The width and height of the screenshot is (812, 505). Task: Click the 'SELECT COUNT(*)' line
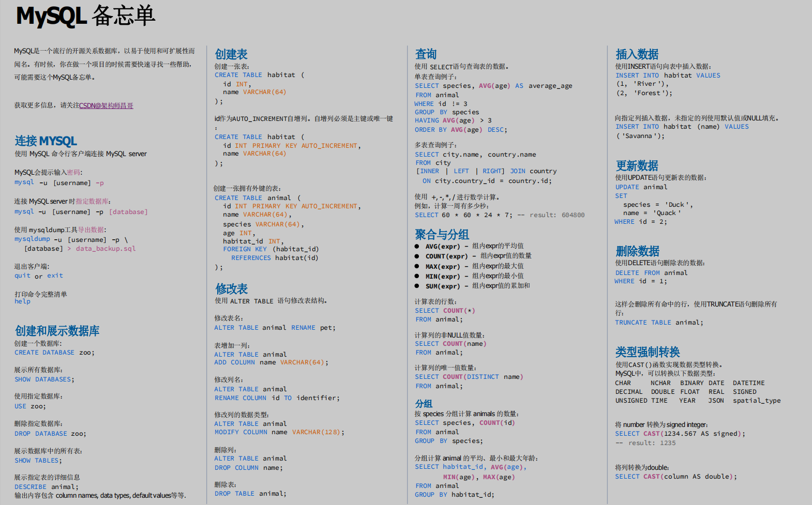(445, 311)
